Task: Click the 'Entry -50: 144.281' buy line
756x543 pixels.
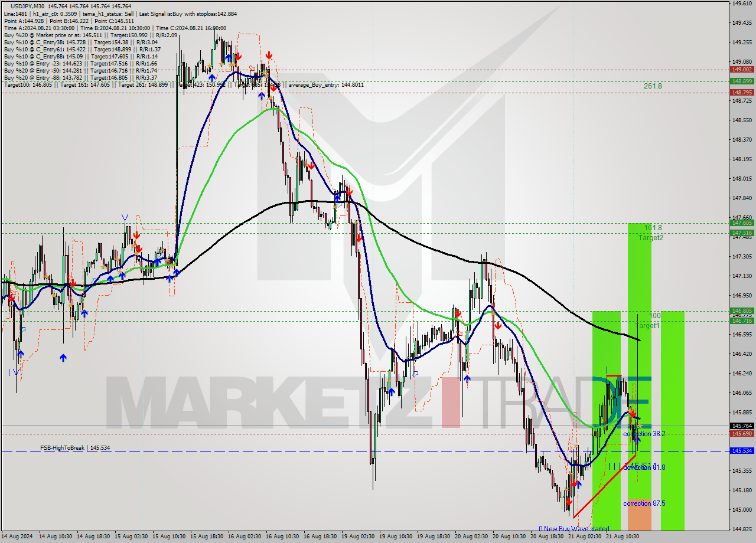Action: (x=80, y=70)
